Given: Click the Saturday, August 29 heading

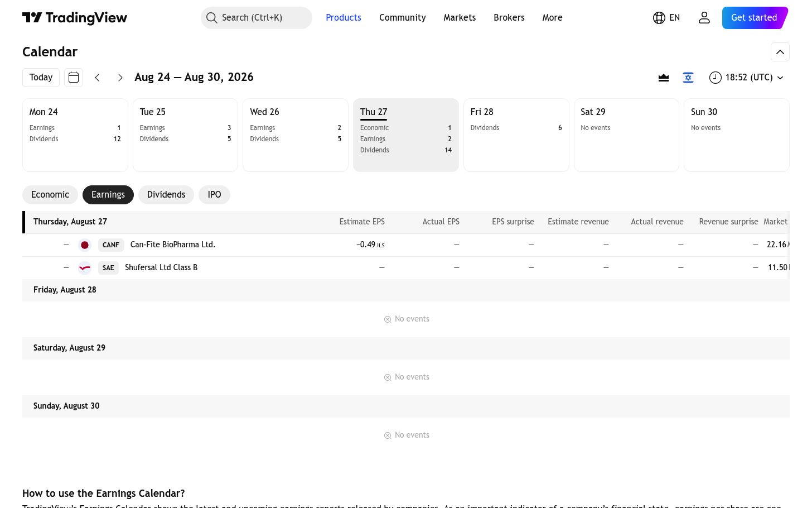Looking at the screenshot, I should click(x=69, y=348).
